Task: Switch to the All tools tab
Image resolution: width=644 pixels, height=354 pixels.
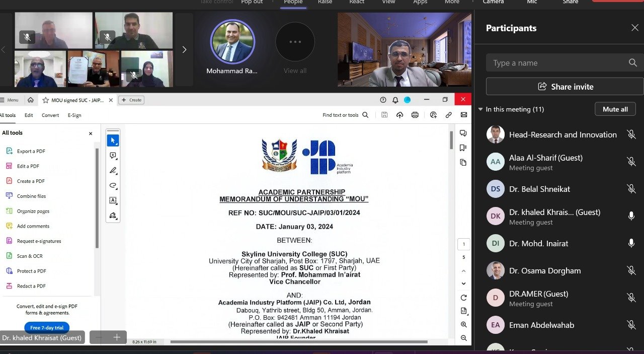Action: click(8, 115)
